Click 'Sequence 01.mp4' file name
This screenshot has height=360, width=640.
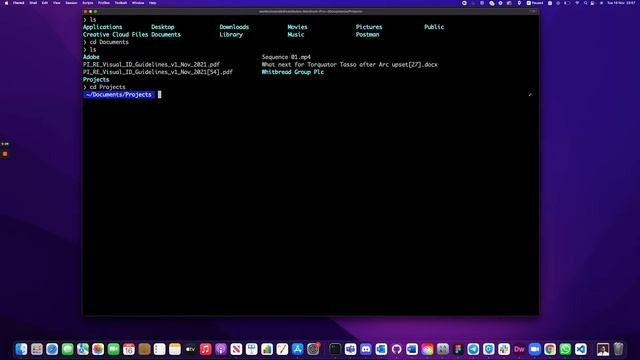point(286,57)
